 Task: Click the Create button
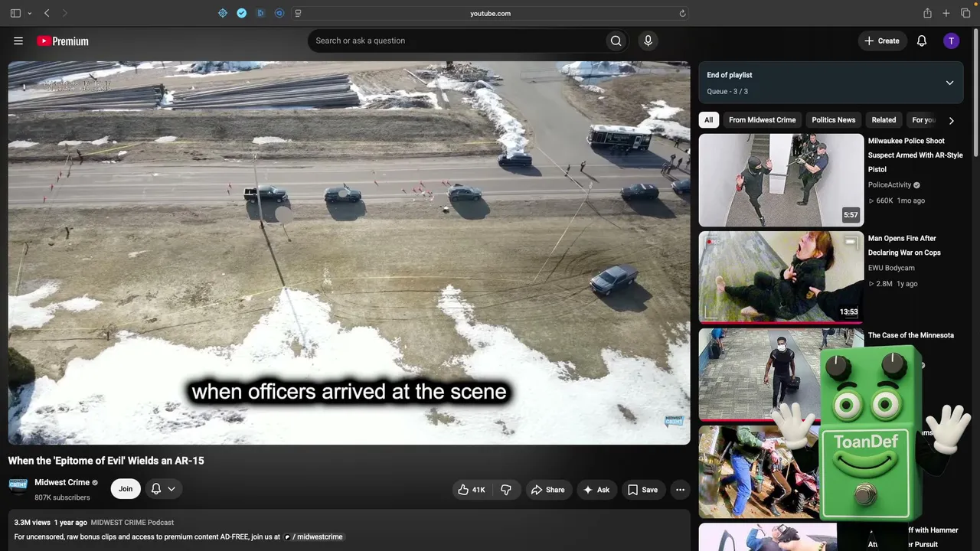click(x=882, y=41)
